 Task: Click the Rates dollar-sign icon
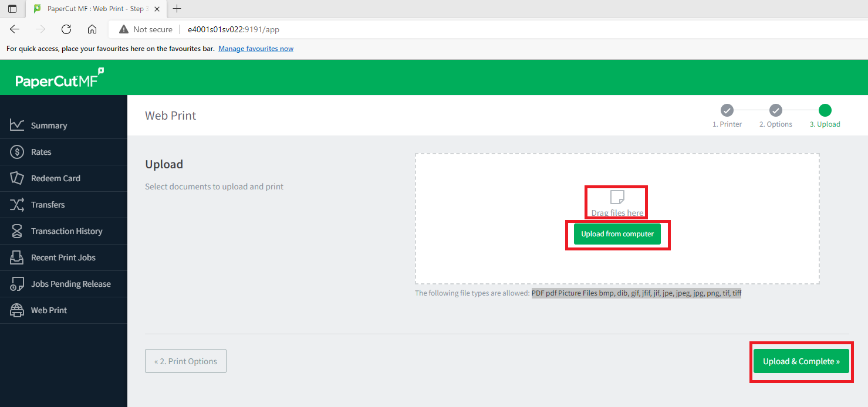pyautogui.click(x=17, y=151)
